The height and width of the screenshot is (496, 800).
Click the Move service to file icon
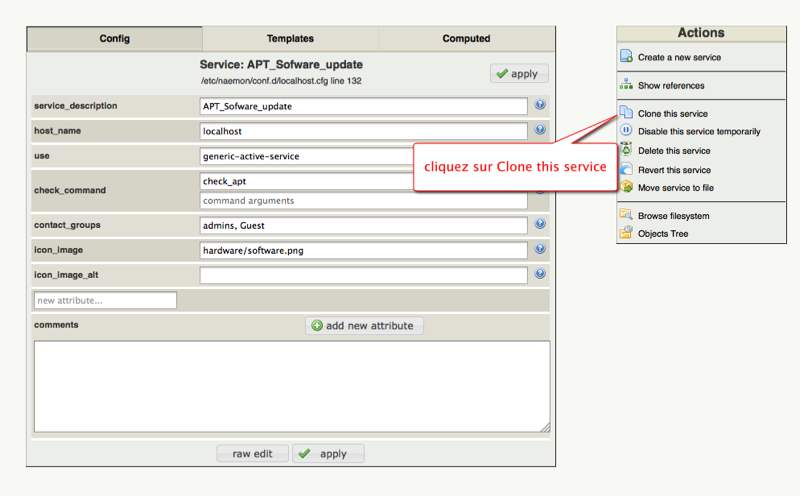pos(626,187)
